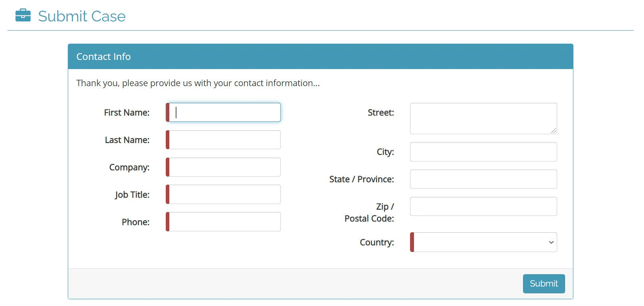
Task: Click into the Last Name field
Action: coord(224,140)
